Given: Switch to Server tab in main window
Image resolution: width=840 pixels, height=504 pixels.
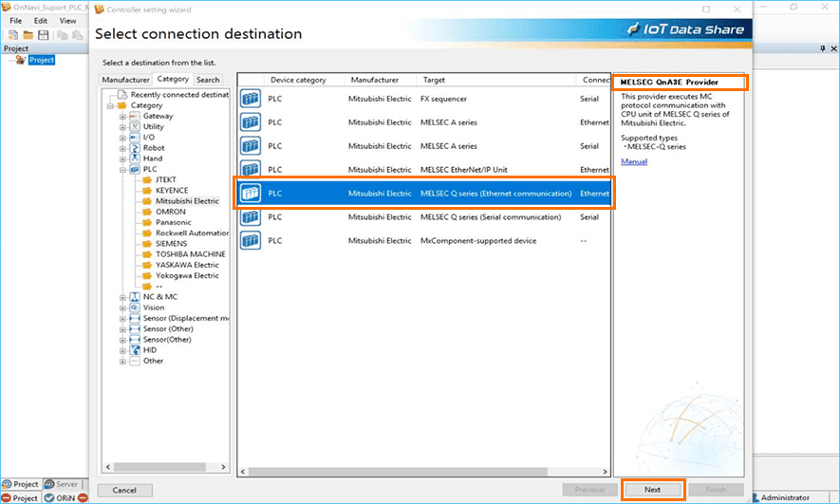Looking at the screenshot, I should (x=61, y=484).
